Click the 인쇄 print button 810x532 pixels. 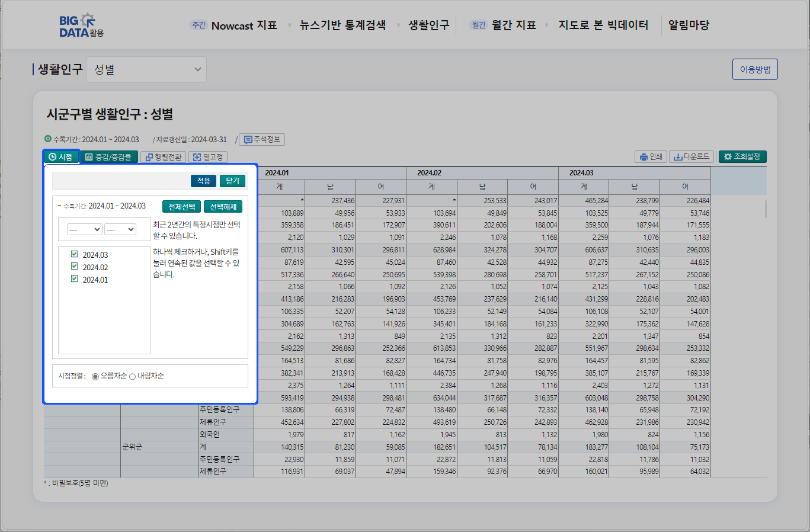[651, 156]
